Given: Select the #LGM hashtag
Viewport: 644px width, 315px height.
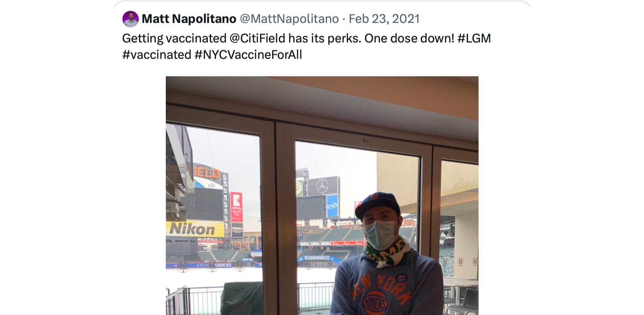Looking at the screenshot, I should (474, 38).
